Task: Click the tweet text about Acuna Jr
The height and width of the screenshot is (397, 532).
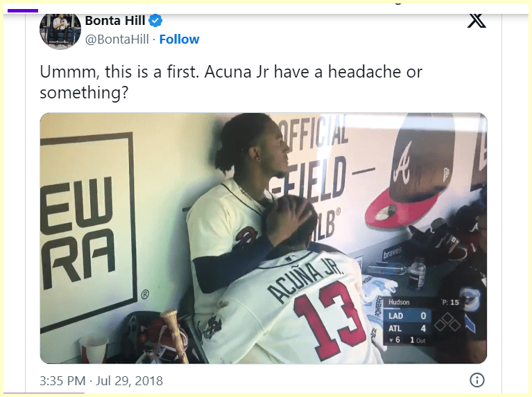Action: 231,82
